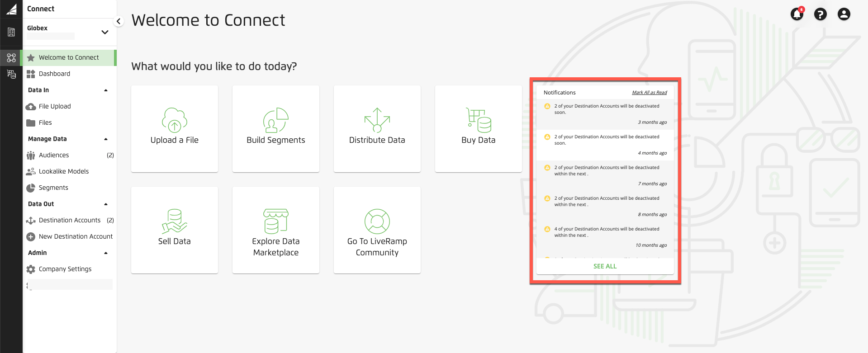
Task: Open Go To LiveRamp Community card label
Action: [377, 247]
